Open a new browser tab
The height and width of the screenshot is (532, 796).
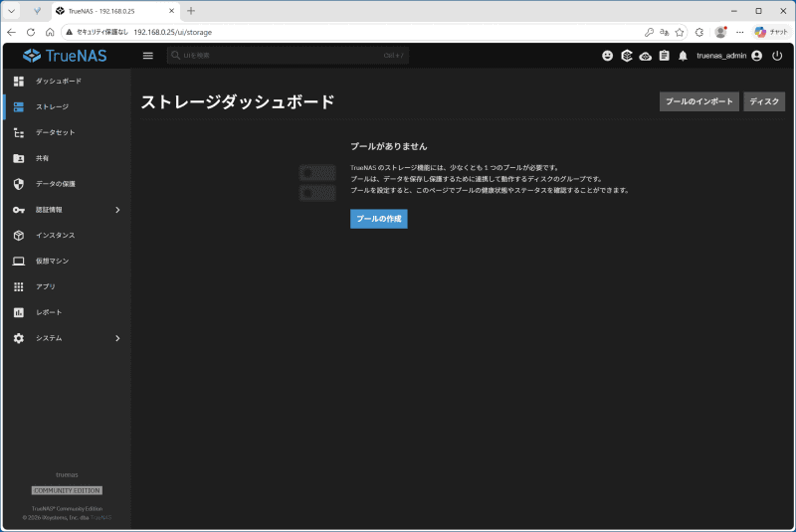[x=191, y=11]
